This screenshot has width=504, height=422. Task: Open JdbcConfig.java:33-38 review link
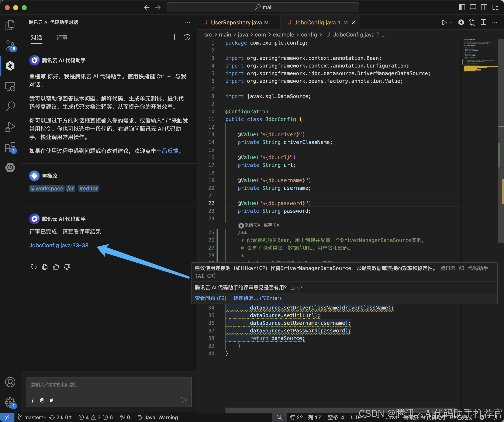(59, 245)
